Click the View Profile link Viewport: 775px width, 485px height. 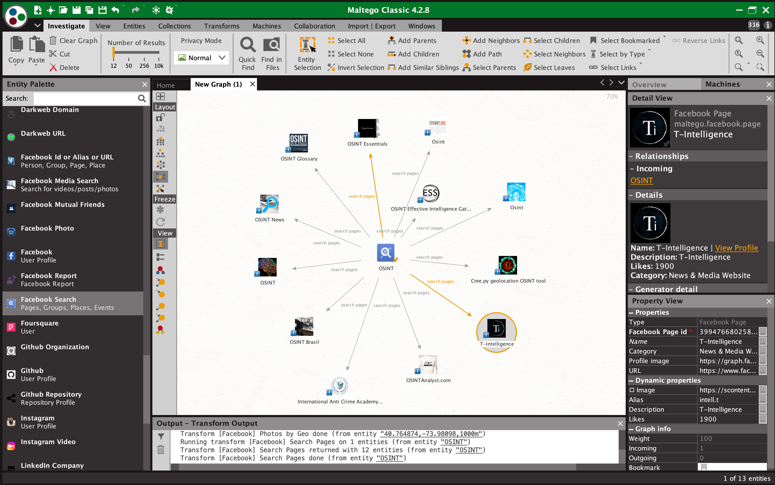736,248
